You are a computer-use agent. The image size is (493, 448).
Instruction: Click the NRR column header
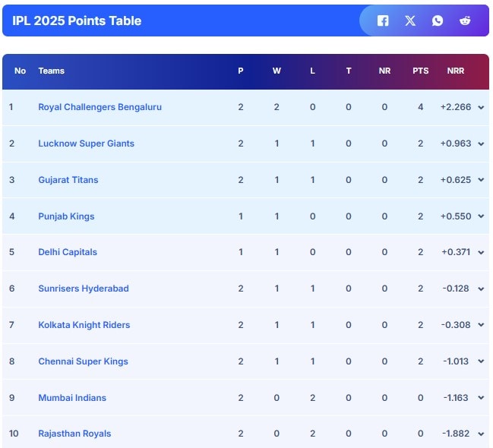pyautogui.click(x=456, y=71)
